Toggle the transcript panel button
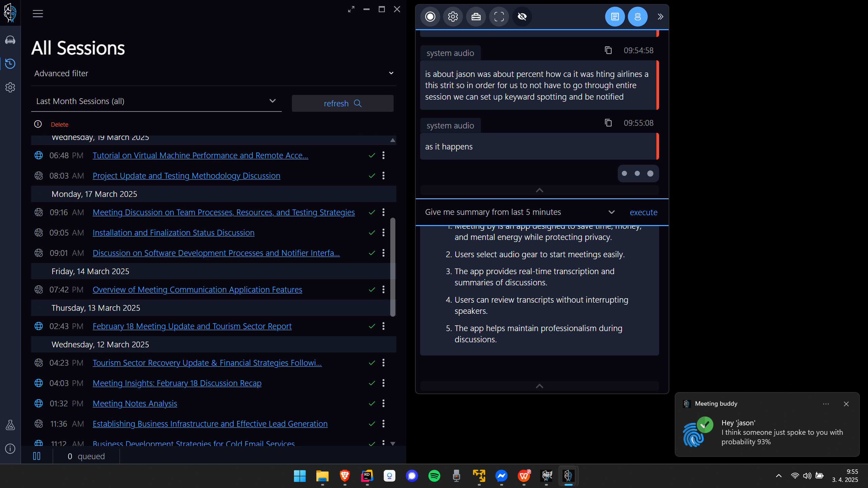Viewport: 868px width, 488px height. 615,17
